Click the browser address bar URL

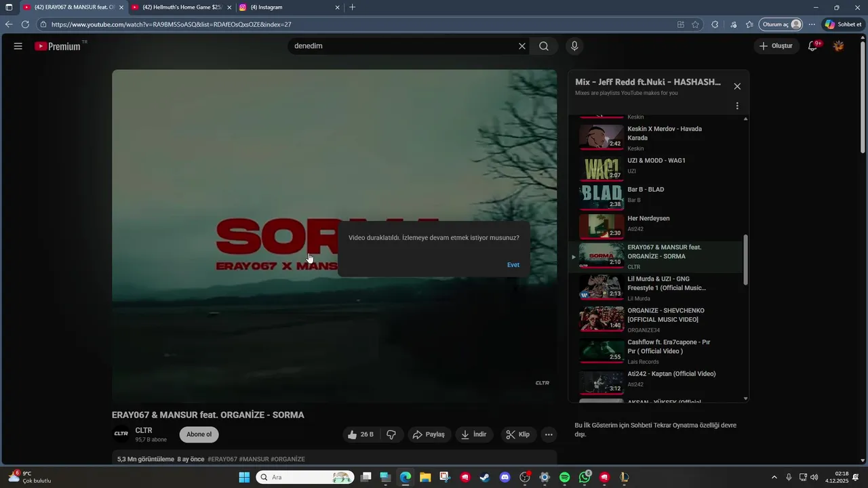[x=172, y=24]
